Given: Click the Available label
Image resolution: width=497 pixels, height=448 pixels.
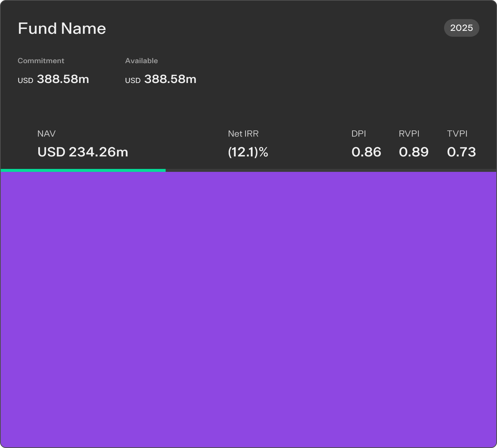Looking at the screenshot, I should [x=141, y=61].
